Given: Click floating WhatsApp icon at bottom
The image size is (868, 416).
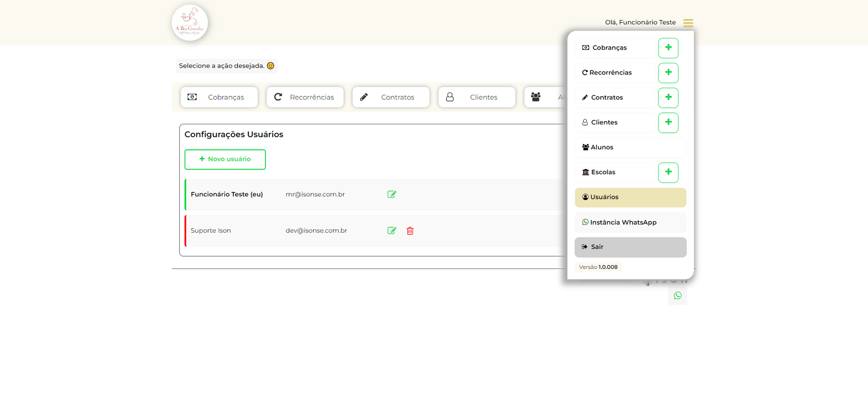Looking at the screenshot, I should coord(677,296).
